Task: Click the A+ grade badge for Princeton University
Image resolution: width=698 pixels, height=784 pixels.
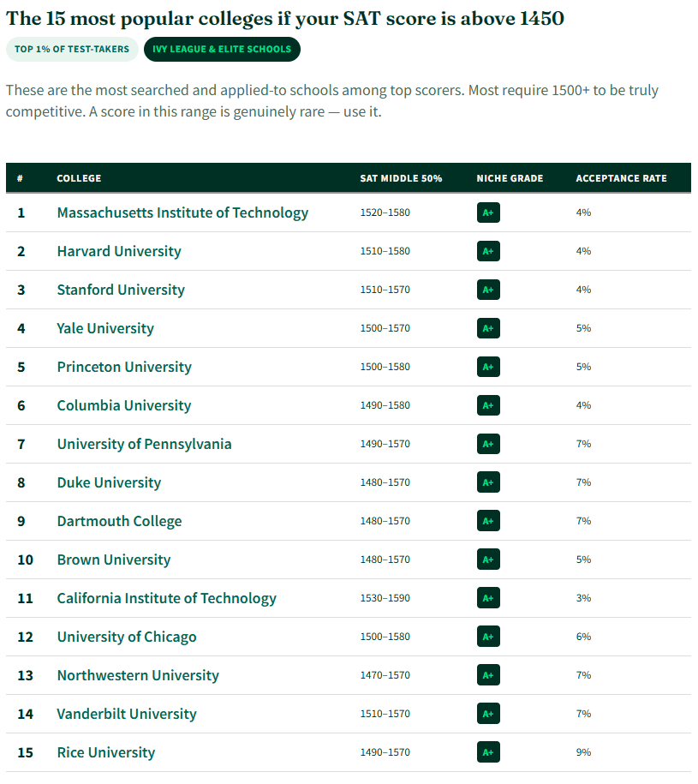Action: (488, 367)
